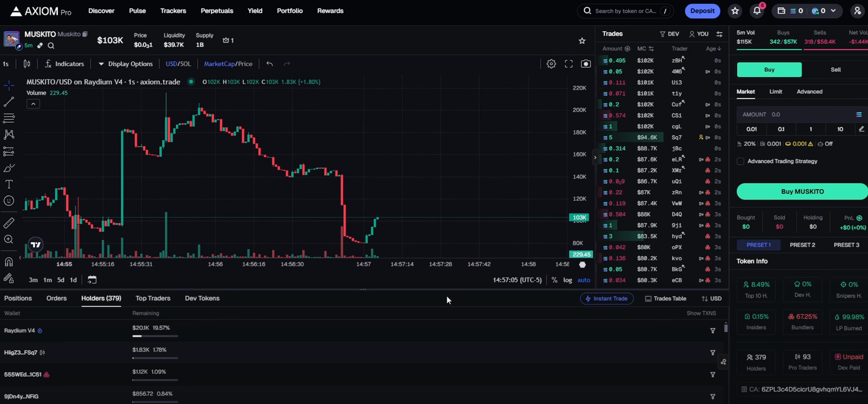Viewport: 868px width, 404px height.
Task: Open the emoji sticker tool
Action: tap(9, 200)
